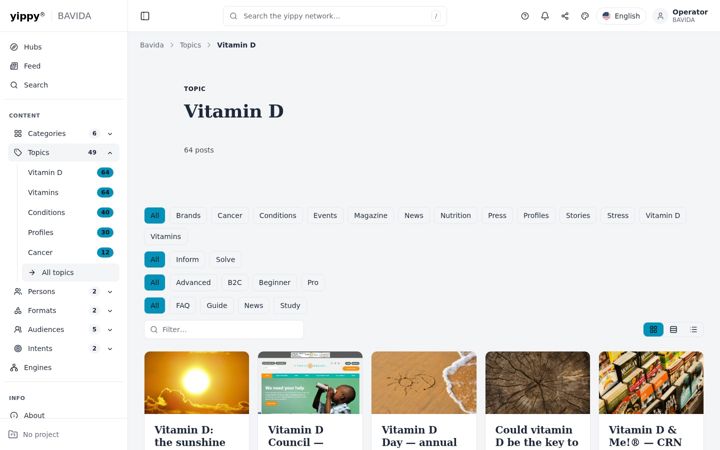Open the tree rings card thumbnail
This screenshot has width=720, height=450.
(537, 382)
